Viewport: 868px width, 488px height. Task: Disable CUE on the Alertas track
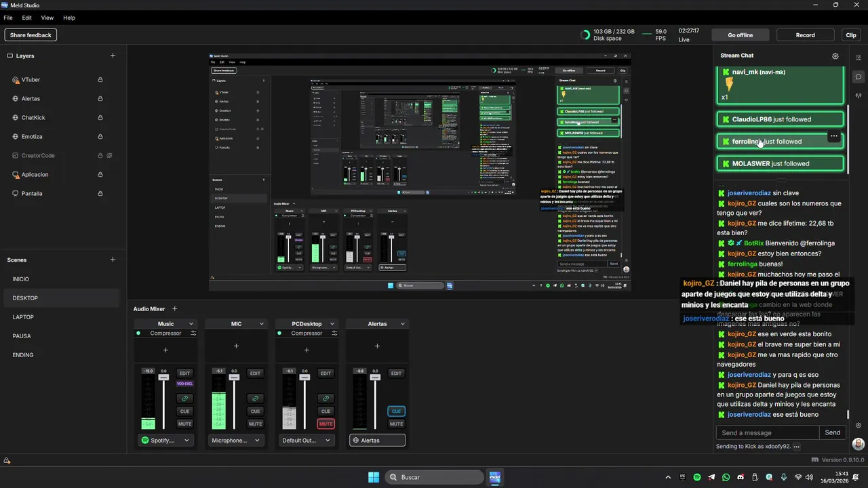point(396,411)
